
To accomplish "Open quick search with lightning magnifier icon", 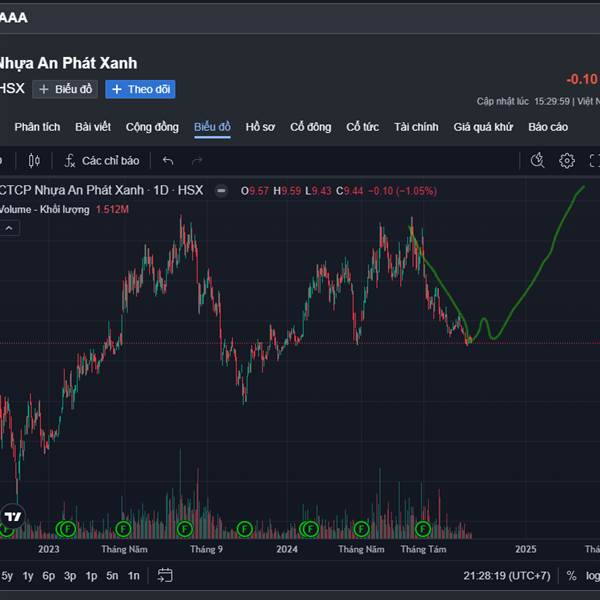I will click(x=538, y=160).
